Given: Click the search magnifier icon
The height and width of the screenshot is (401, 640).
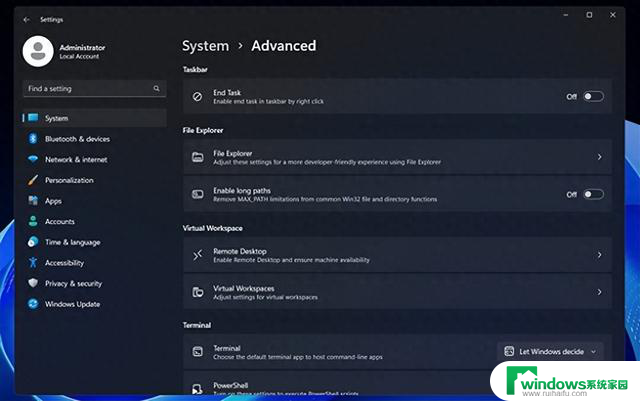Looking at the screenshot, I should coord(156,88).
